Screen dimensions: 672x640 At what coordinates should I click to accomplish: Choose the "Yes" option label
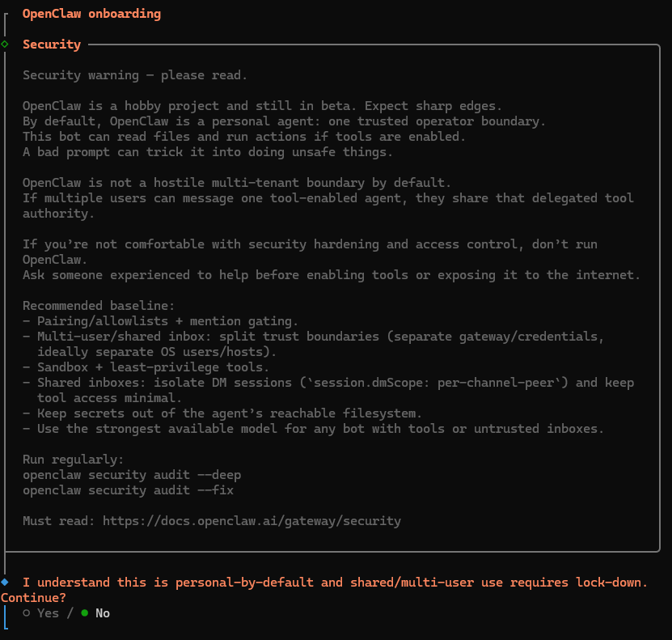click(x=48, y=613)
